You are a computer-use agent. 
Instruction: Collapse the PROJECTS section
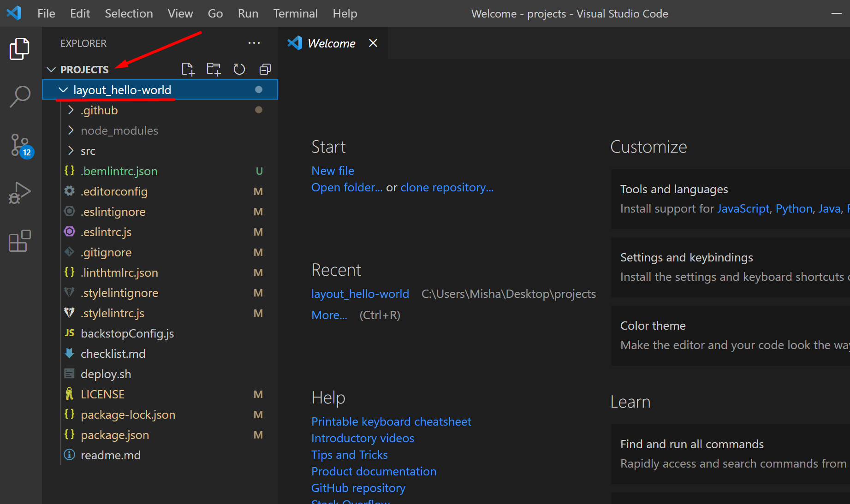click(x=51, y=69)
